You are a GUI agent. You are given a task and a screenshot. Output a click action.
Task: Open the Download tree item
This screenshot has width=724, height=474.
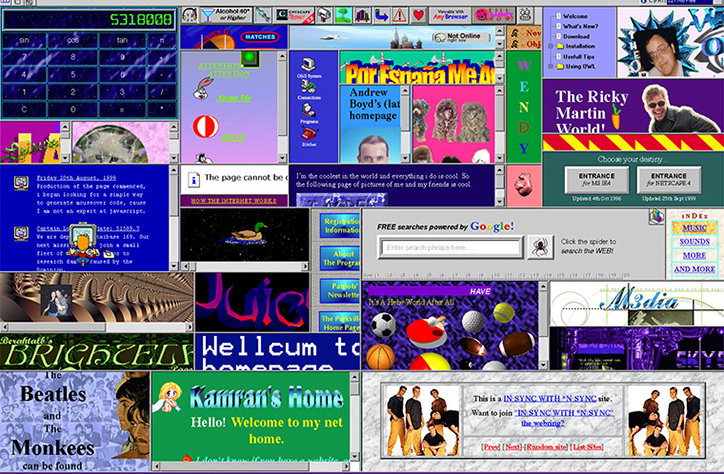576,36
